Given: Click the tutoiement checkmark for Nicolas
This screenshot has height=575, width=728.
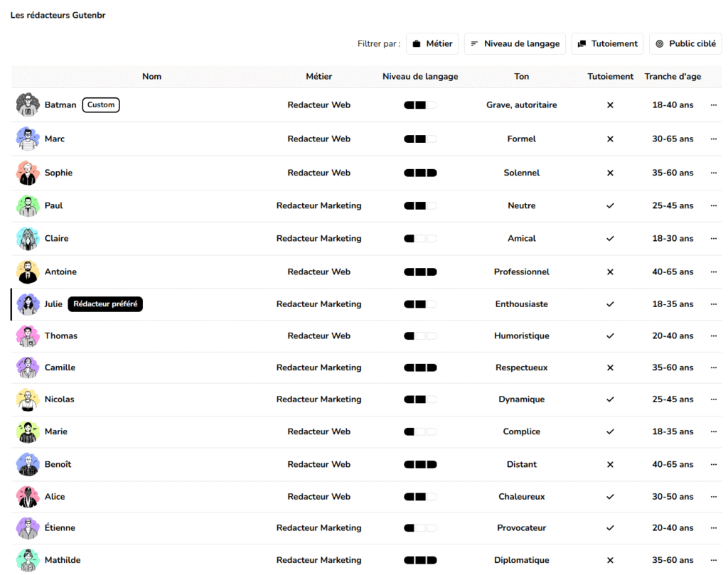Looking at the screenshot, I should point(610,399).
